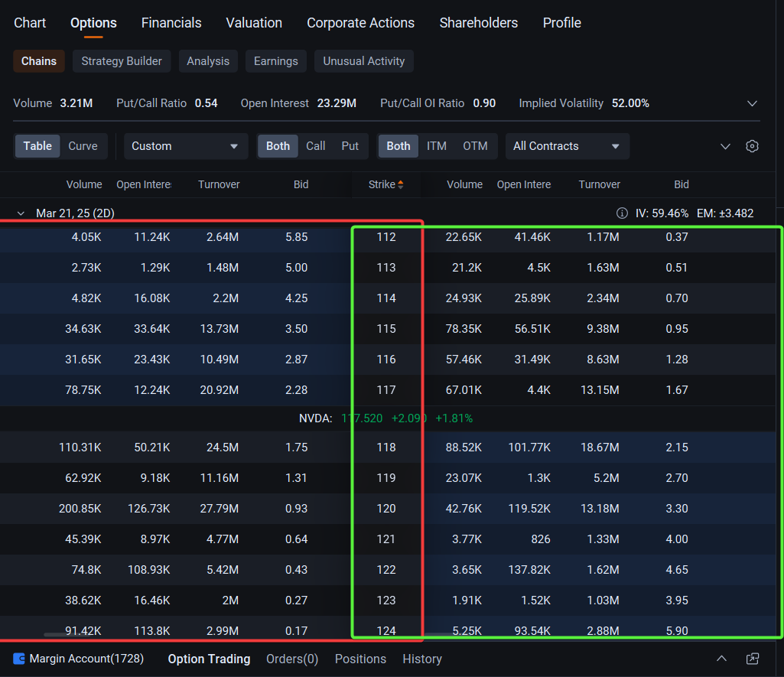Select the Chains sub-tab
The image size is (784, 677).
point(39,61)
